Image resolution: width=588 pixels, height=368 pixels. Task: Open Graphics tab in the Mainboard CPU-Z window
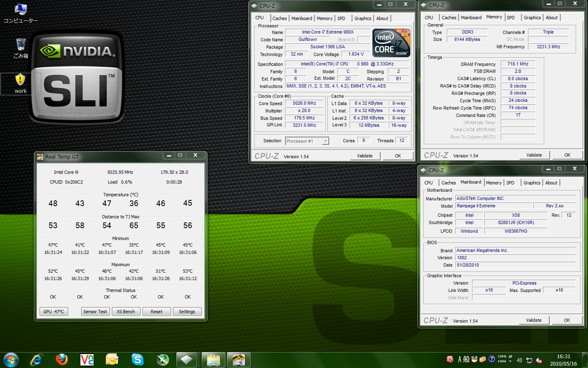[x=532, y=183]
